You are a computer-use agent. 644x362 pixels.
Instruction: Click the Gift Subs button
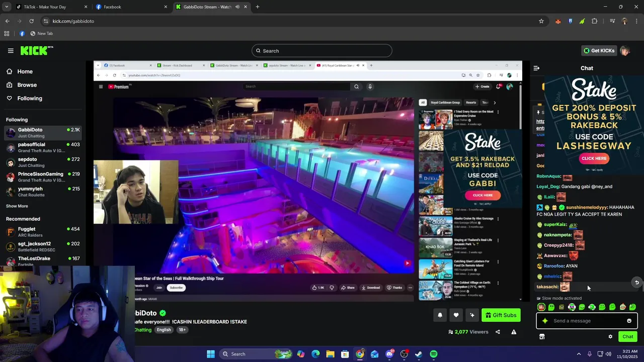[x=501, y=315]
